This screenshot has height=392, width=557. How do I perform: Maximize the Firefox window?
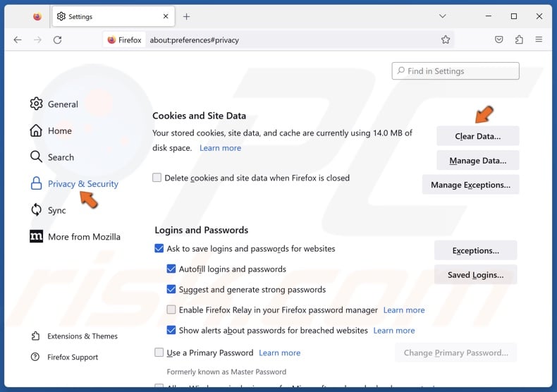tap(514, 16)
